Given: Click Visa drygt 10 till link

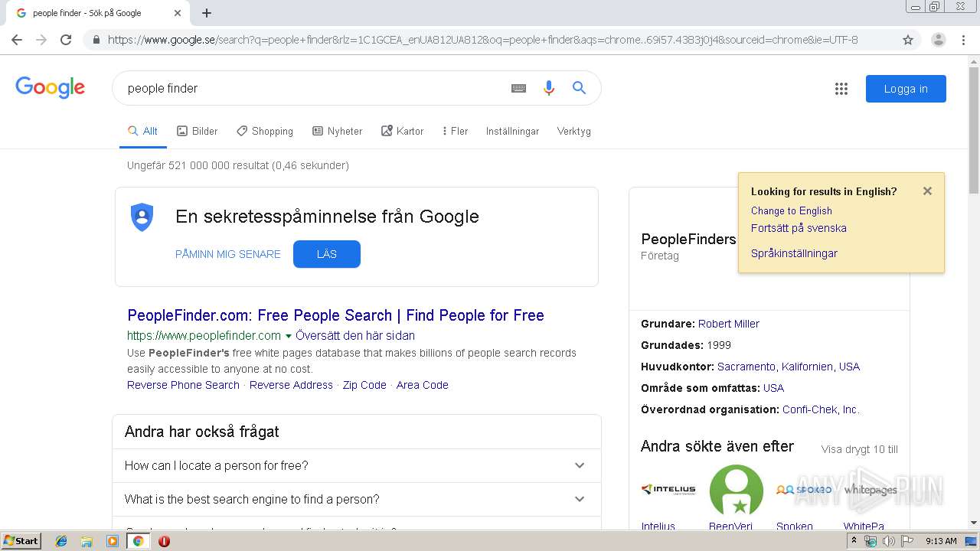Looking at the screenshot, I should tap(860, 449).
